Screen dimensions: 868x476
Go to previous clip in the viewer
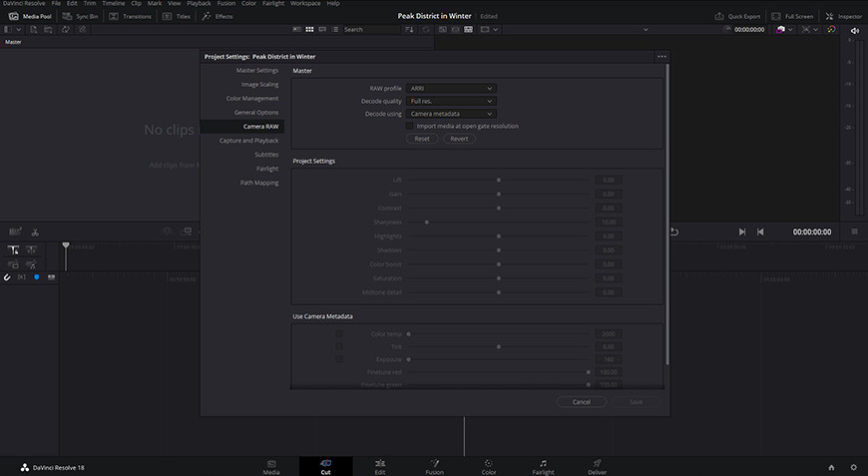760,232
